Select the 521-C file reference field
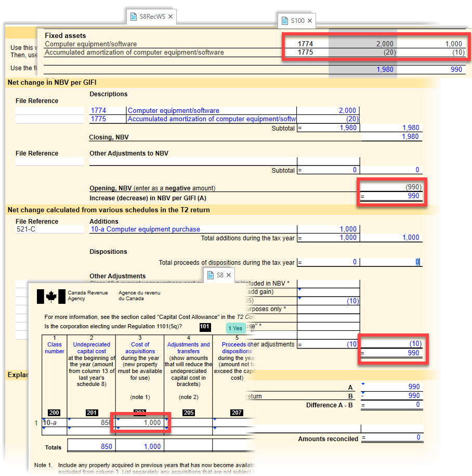 click(49, 229)
